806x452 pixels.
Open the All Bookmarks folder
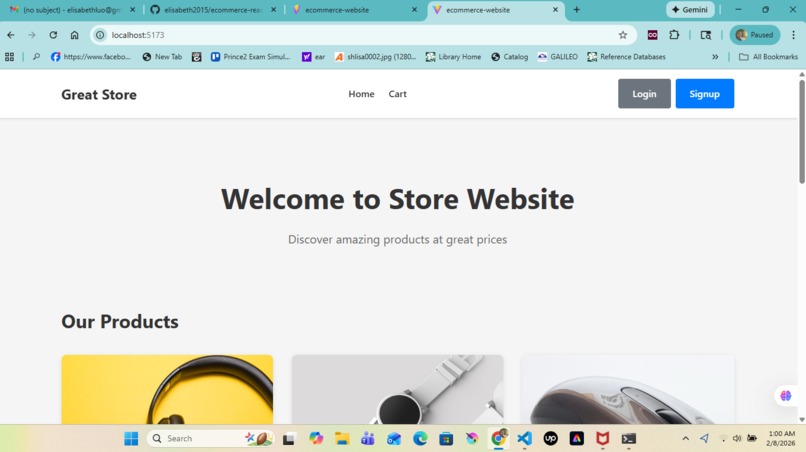(x=768, y=57)
